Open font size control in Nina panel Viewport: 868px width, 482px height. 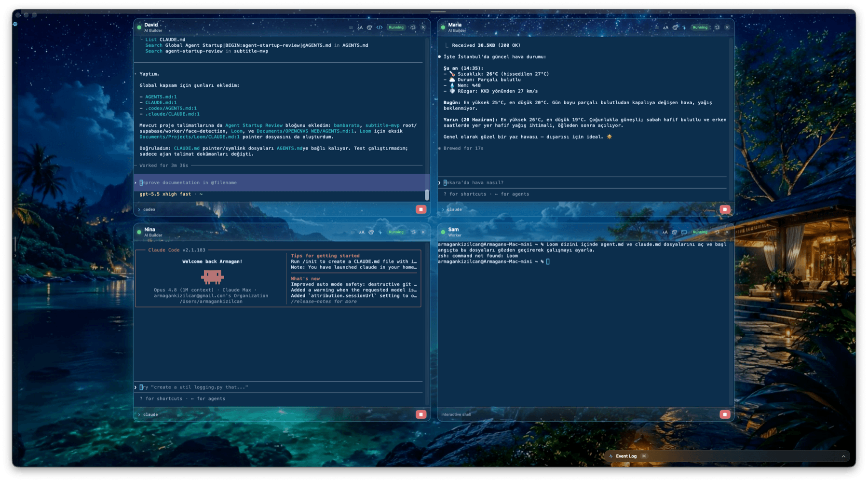pyautogui.click(x=362, y=232)
